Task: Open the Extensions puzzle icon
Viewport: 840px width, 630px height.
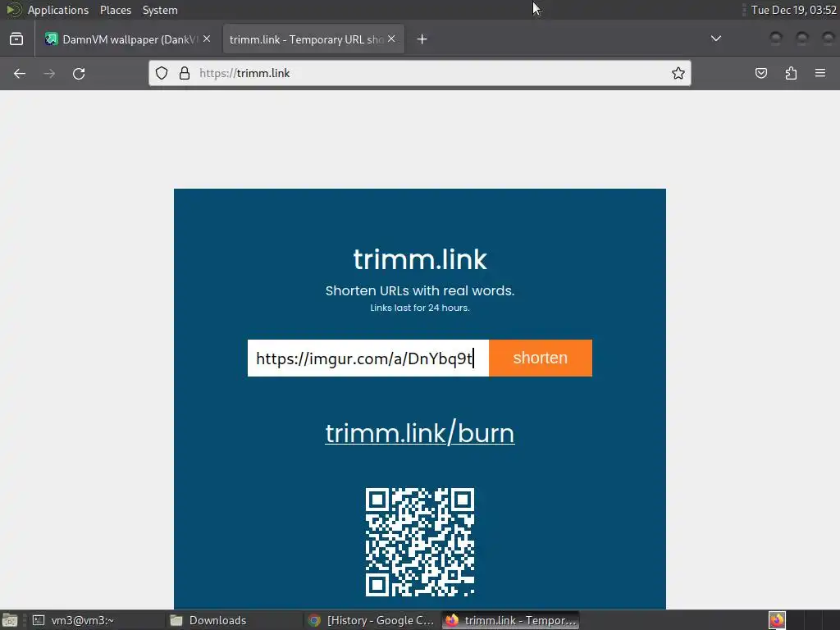Action: [x=791, y=73]
